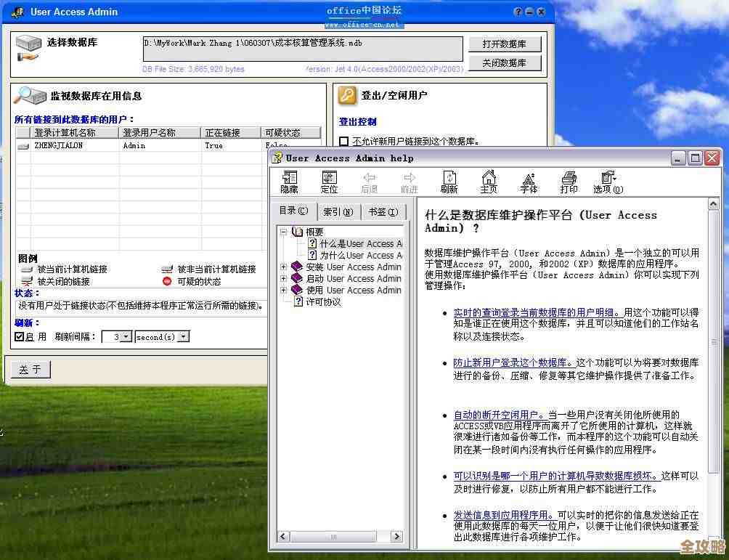Open the refresh interval dropdown showing 3

(x=125, y=336)
